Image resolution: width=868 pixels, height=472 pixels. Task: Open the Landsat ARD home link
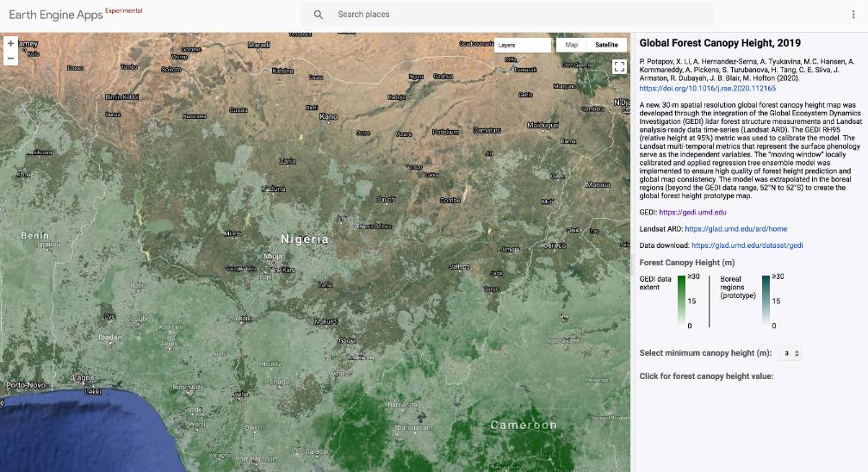(x=735, y=229)
